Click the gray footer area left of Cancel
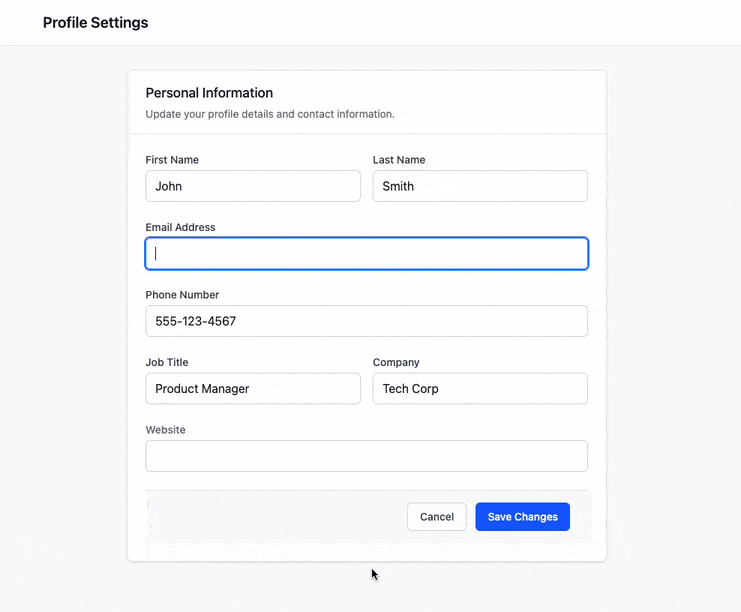 click(x=270, y=517)
